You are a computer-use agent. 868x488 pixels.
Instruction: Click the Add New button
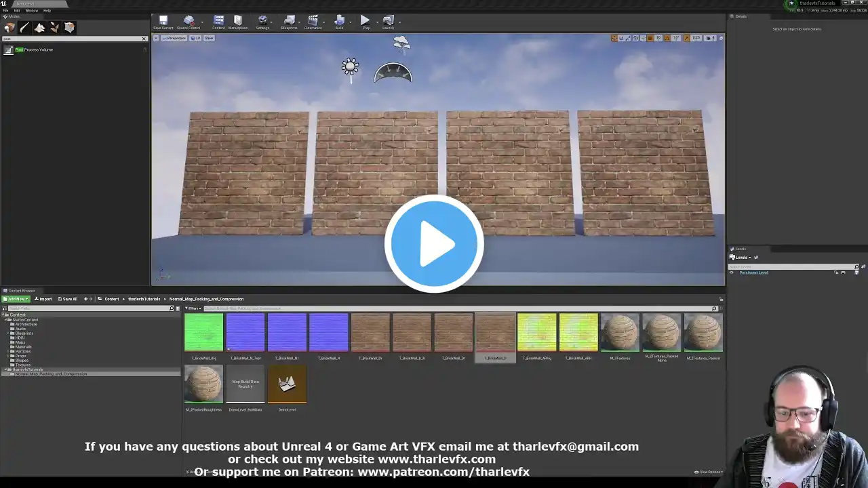[x=16, y=299]
